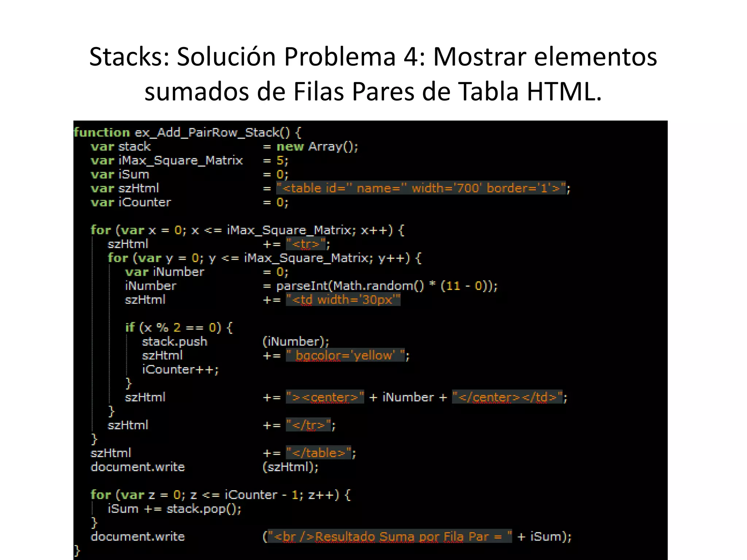Click the 'function ex_Add_PairRow_Stack() {' line
747x560 pixels.
coord(187,132)
